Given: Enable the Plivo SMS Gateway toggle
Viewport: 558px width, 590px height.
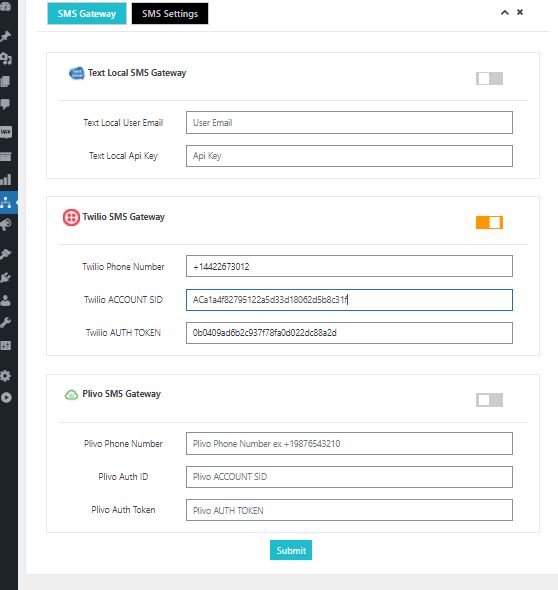Looking at the screenshot, I should (x=489, y=400).
